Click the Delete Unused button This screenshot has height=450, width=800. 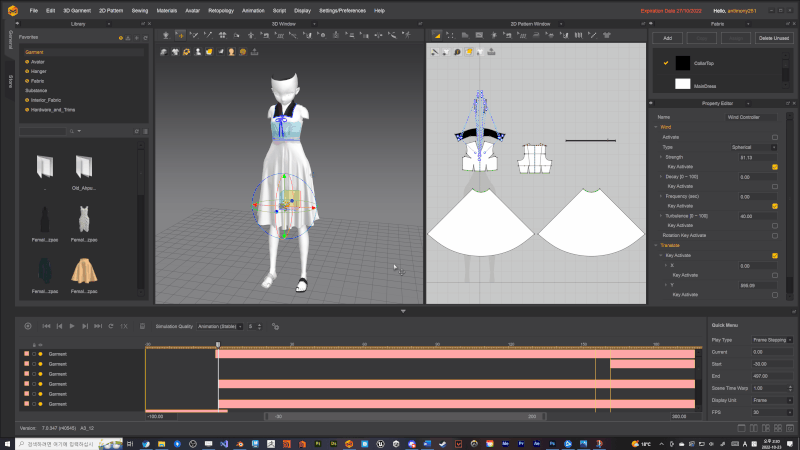[774, 37]
